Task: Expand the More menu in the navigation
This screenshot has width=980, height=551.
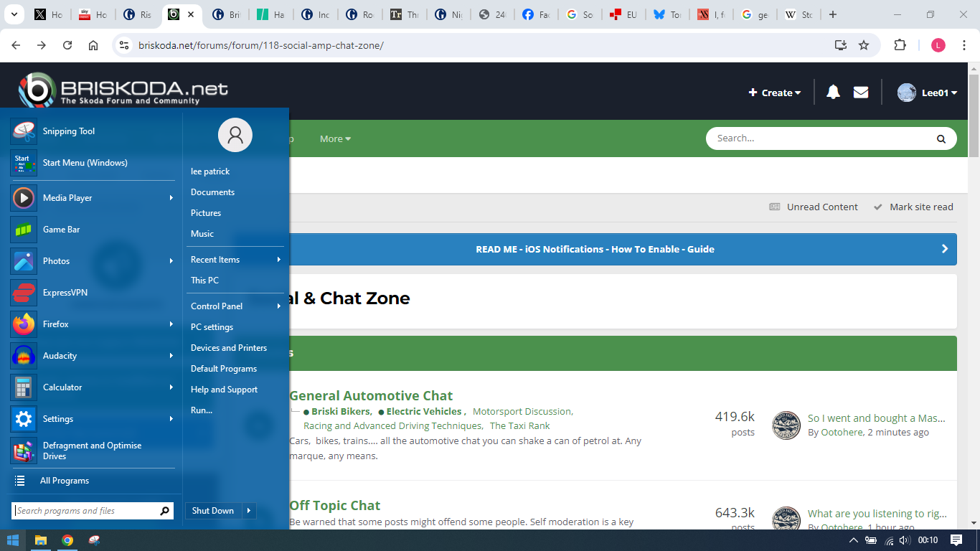Action: point(334,138)
